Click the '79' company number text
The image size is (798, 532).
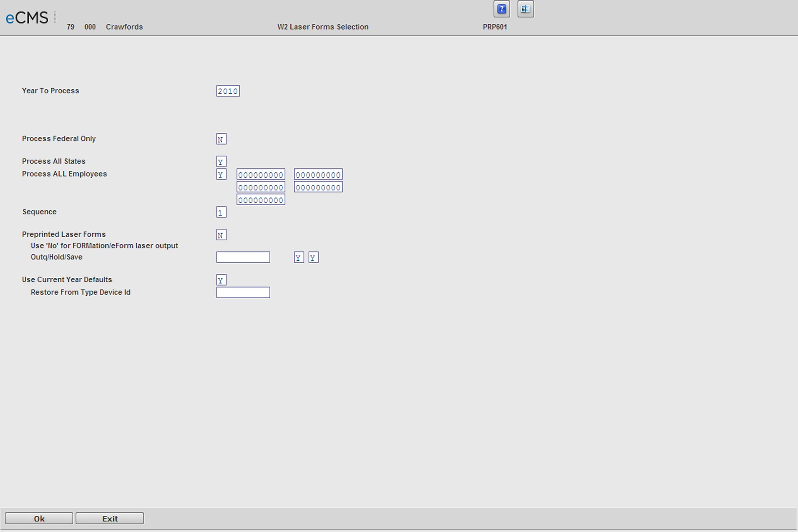(x=71, y=27)
